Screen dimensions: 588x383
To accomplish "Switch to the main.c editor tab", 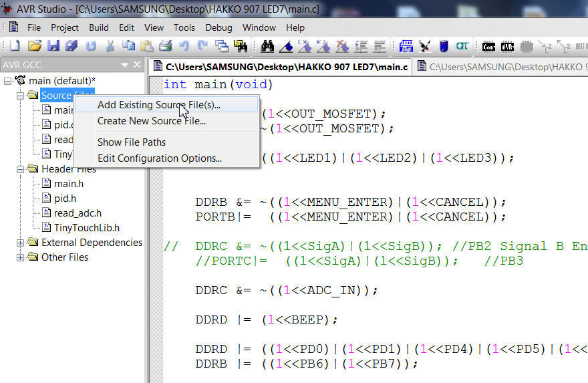I will tap(281, 67).
